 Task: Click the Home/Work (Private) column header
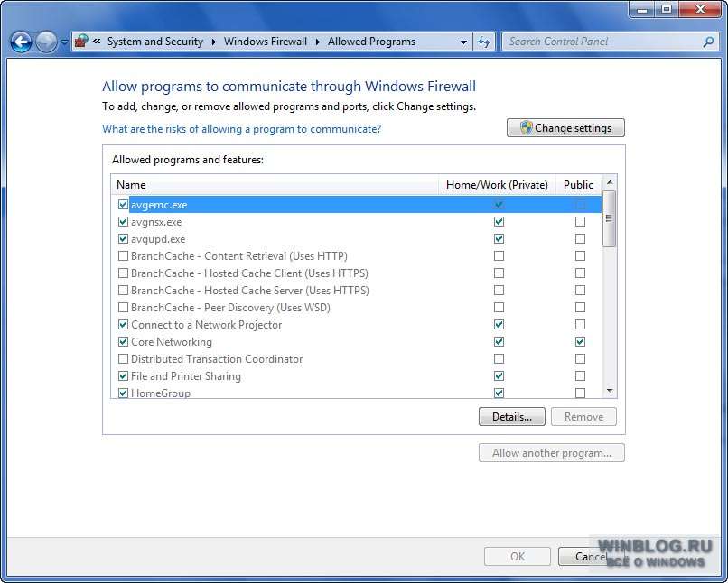click(x=497, y=185)
